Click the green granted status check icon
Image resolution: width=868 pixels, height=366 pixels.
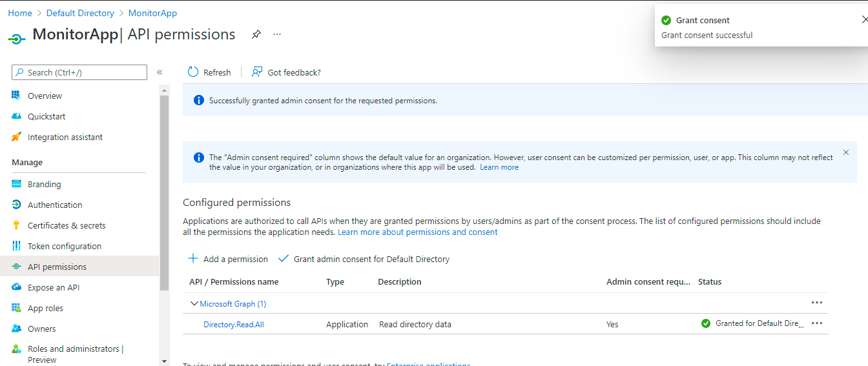[706, 323]
